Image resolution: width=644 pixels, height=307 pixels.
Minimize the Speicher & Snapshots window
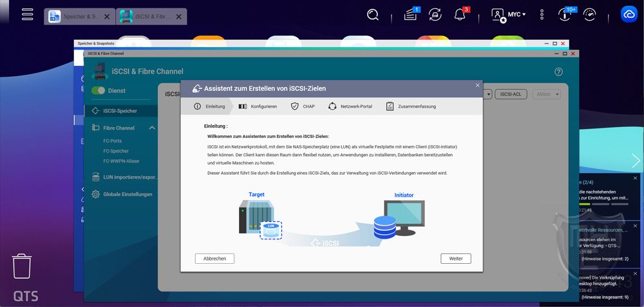tap(547, 43)
